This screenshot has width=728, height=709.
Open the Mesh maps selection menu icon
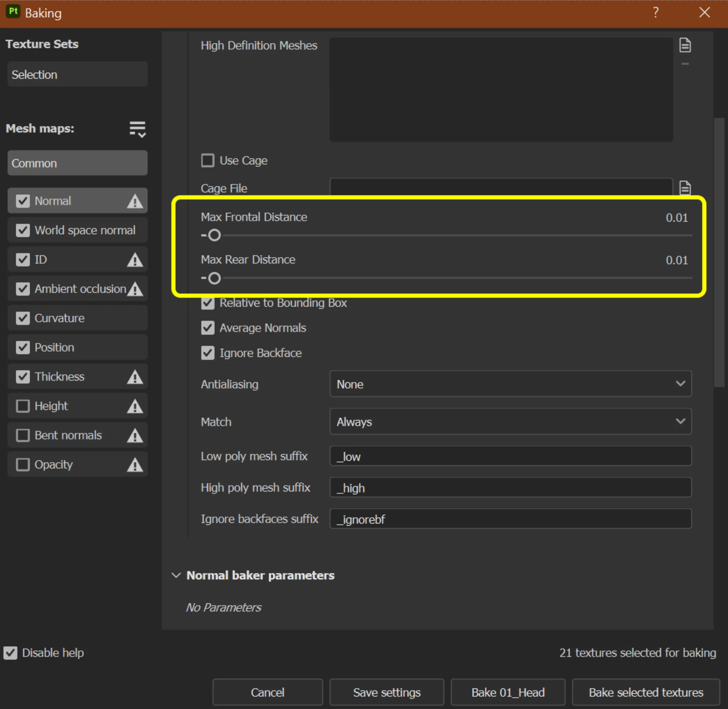pos(137,129)
